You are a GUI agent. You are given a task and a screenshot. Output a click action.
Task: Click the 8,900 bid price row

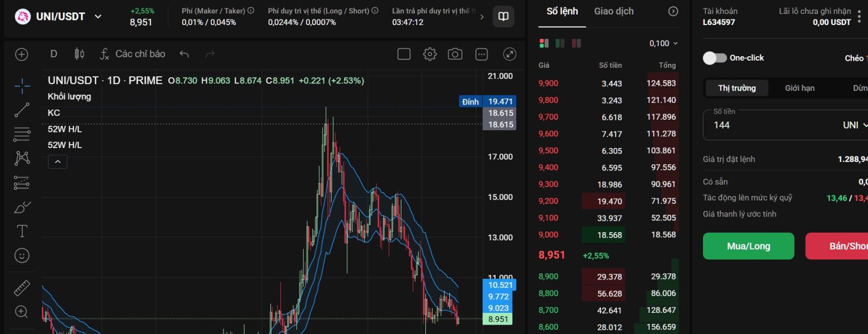click(x=608, y=277)
